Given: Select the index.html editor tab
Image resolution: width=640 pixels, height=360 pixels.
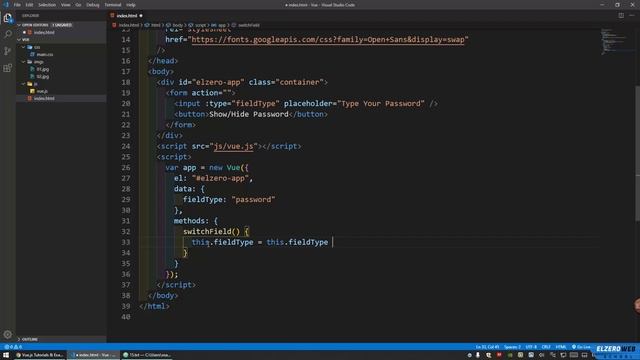Looking at the screenshot, I should [127, 16].
